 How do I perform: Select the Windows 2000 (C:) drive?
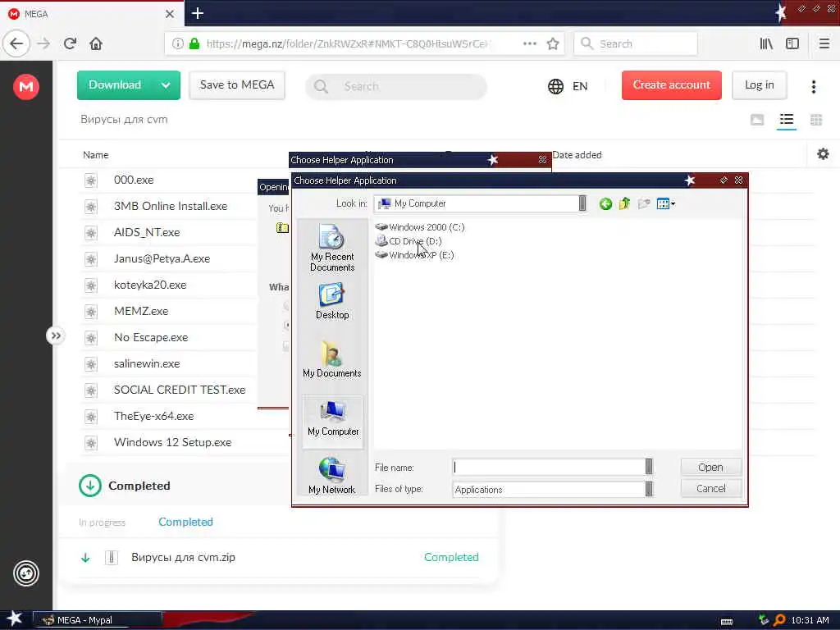click(420, 227)
